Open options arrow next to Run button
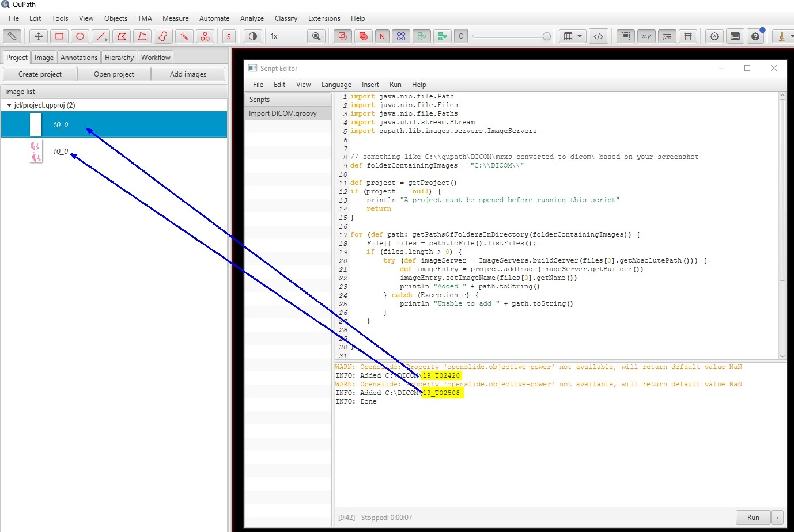Image resolution: width=794 pixels, height=532 pixels. click(777, 517)
